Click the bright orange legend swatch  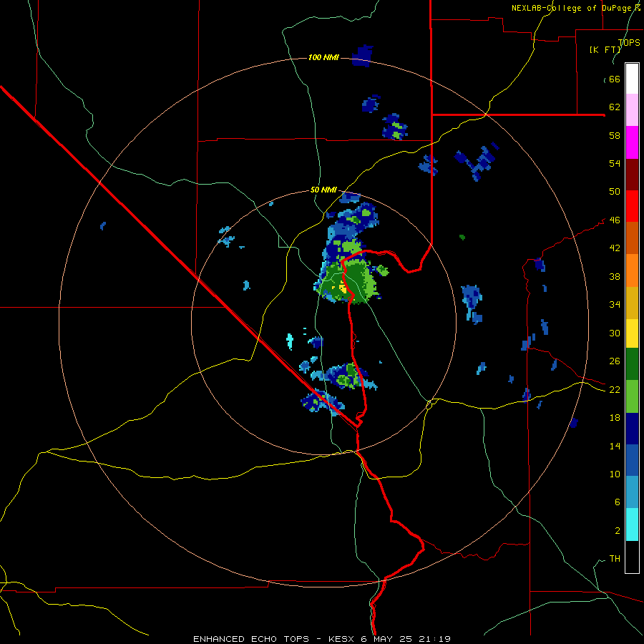coord(632,270)
